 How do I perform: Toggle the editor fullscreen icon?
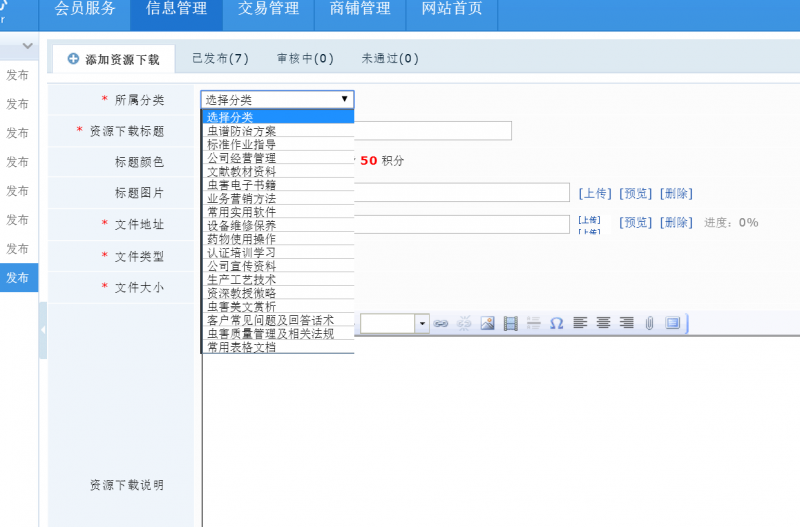click(673, 323)
